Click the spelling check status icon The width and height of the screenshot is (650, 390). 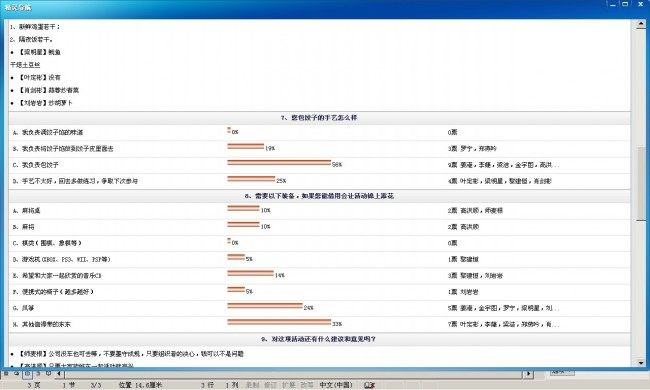tap(369, 385)
